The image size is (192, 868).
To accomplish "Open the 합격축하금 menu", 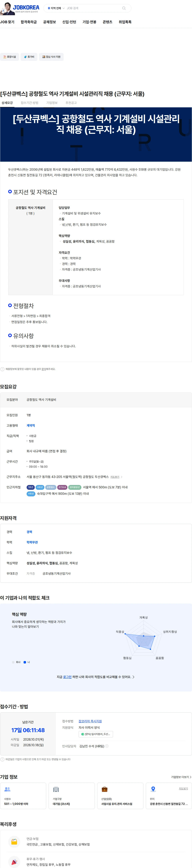I will 29,22.
